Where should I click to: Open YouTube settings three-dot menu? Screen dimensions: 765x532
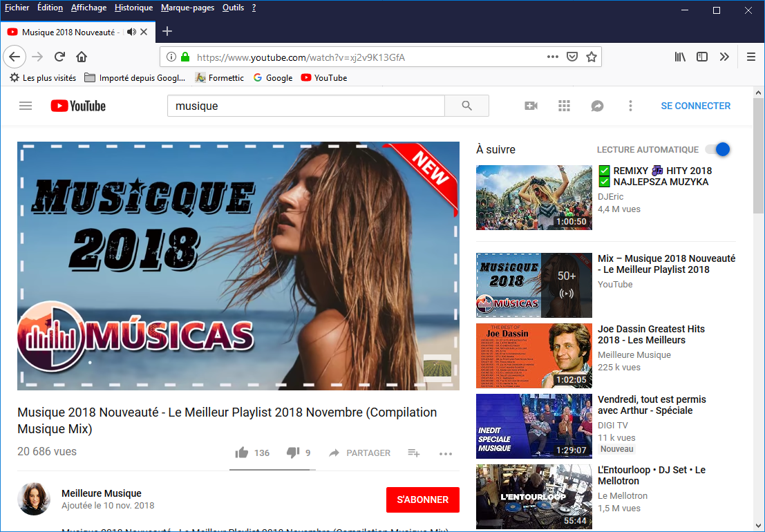click(630, 106)
